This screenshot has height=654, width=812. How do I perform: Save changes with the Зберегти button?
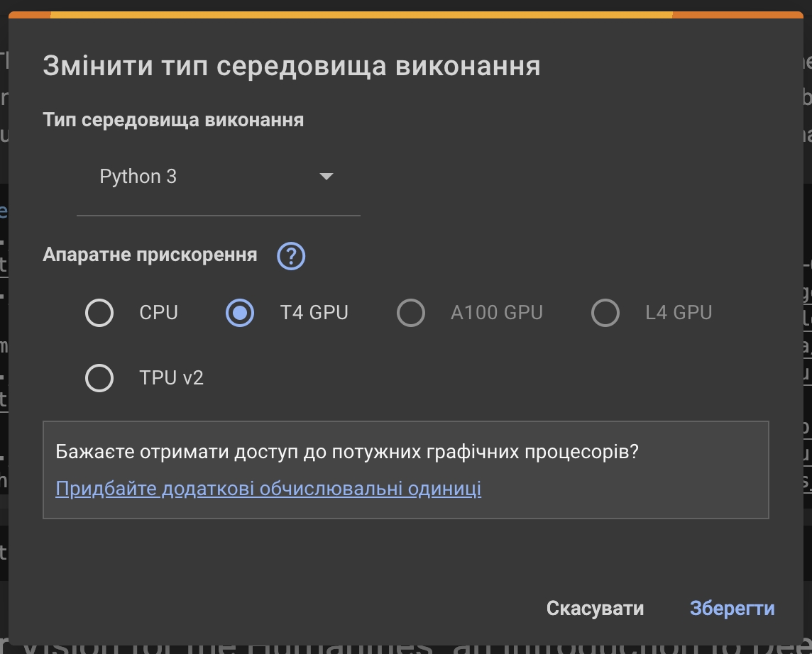[732, 608]
